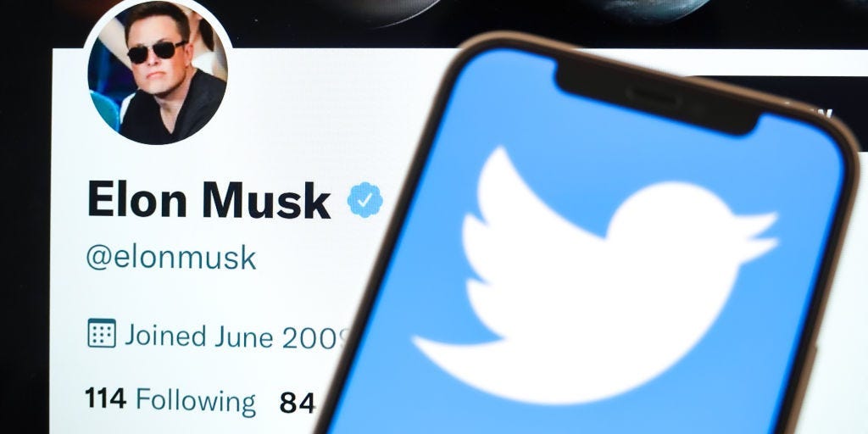Click the Elon Musk display name
Viewport: 868px width, 434px height.
point(209,200)
